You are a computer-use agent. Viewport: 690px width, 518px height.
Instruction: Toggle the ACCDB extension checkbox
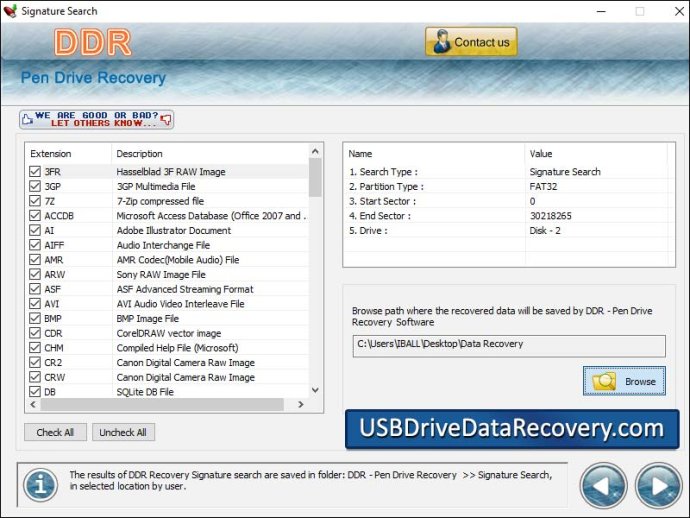tap(35, 216)
